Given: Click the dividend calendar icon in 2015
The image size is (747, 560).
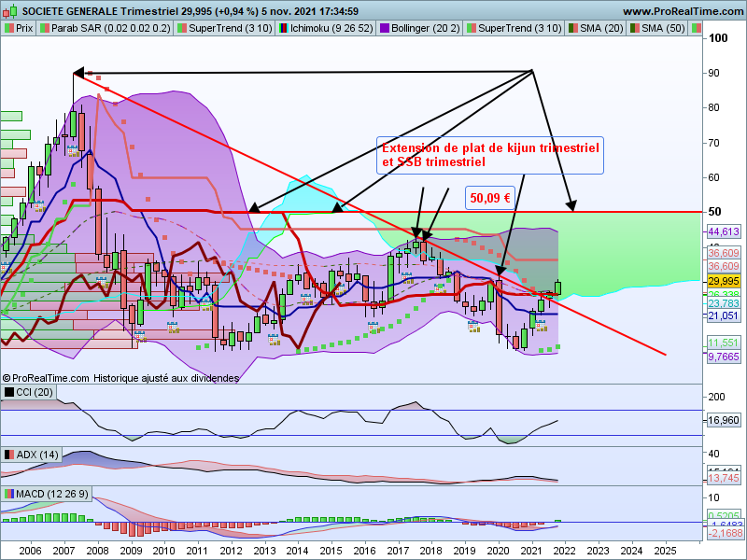Looking at the screenshot, I should point(339,289).
